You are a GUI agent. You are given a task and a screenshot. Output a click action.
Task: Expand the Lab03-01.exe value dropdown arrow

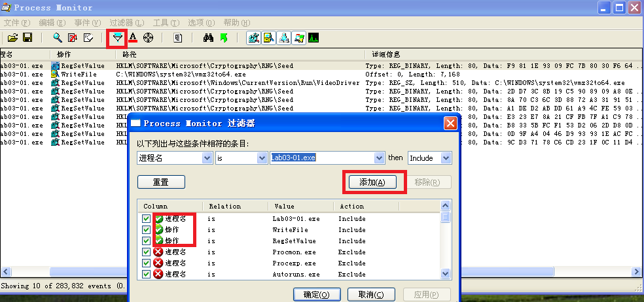379,158
